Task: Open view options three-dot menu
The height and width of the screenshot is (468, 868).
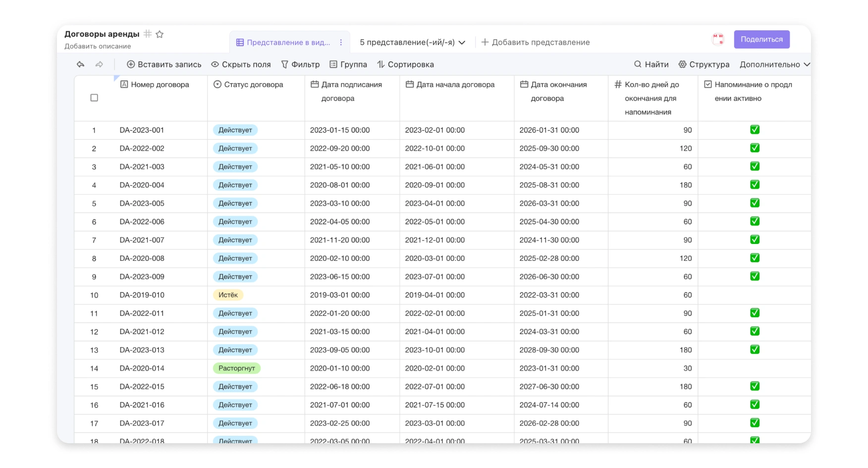Action: pos(341,42)
